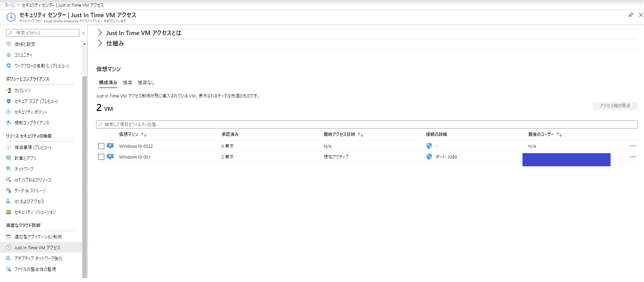Click the ネットワーク sidebar icon
Viewport: 644px width, 282px height.
(x=9, y=169)
